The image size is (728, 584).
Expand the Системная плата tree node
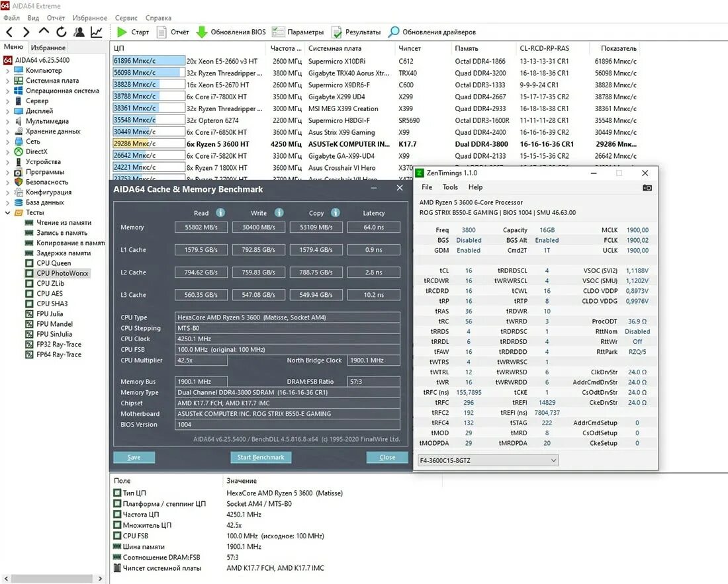pyautogui.click(x=7, y=81)
